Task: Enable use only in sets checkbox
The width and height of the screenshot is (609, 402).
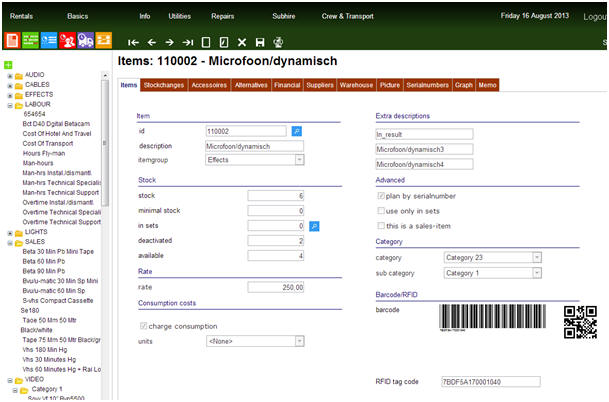Action: 381,211
